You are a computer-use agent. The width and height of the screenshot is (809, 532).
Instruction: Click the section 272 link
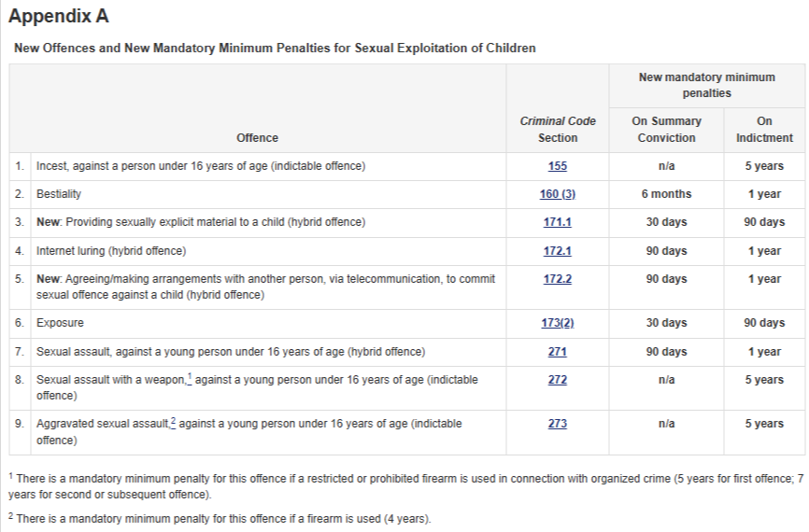pos(557,380)
